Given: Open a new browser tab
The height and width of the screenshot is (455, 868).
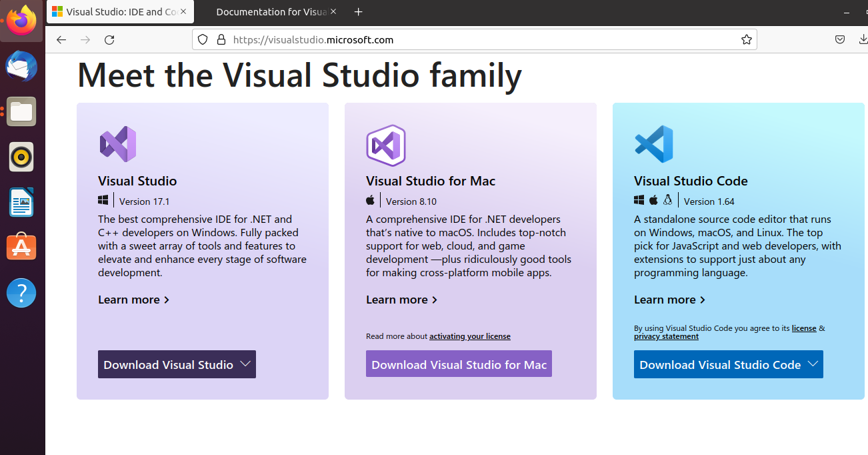Looking at the screenshot, I should pyautogui.click(x=359, y=12).
